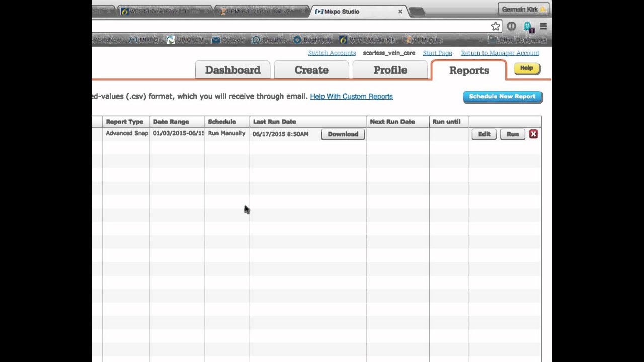Open the Outlook bookmark
The width and height of the screenshot is (644, 362).
click(228, 40)
